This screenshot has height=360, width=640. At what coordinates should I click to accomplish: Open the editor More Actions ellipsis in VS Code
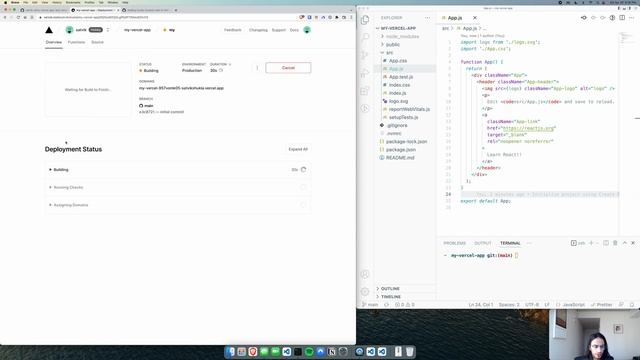pyautogui.click(x=632, y=18)
